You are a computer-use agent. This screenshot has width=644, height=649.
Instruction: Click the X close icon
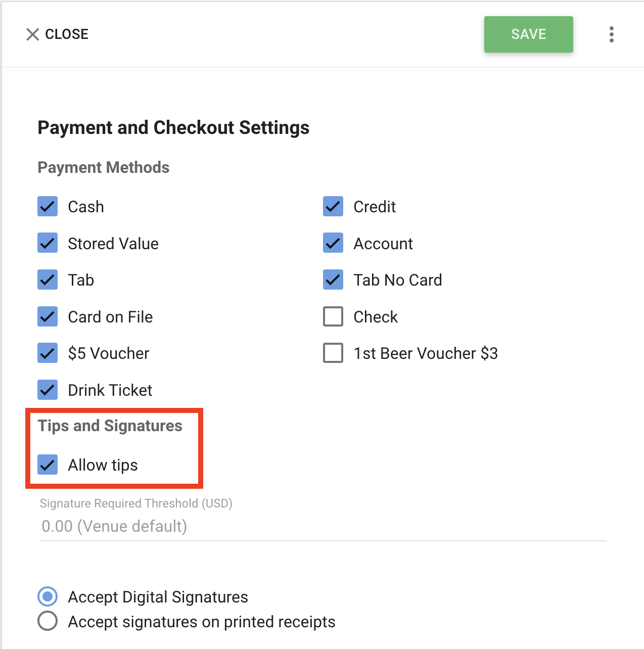(33, 34)
